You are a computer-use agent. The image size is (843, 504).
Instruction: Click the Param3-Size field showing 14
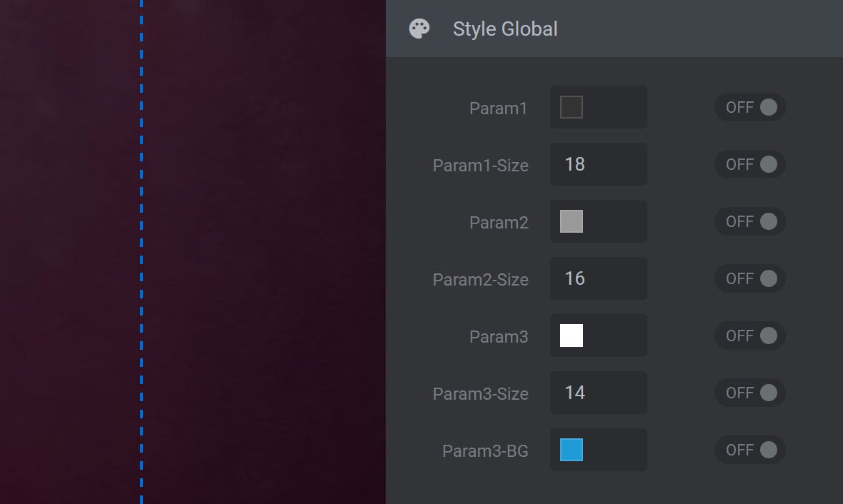[599, 393]
